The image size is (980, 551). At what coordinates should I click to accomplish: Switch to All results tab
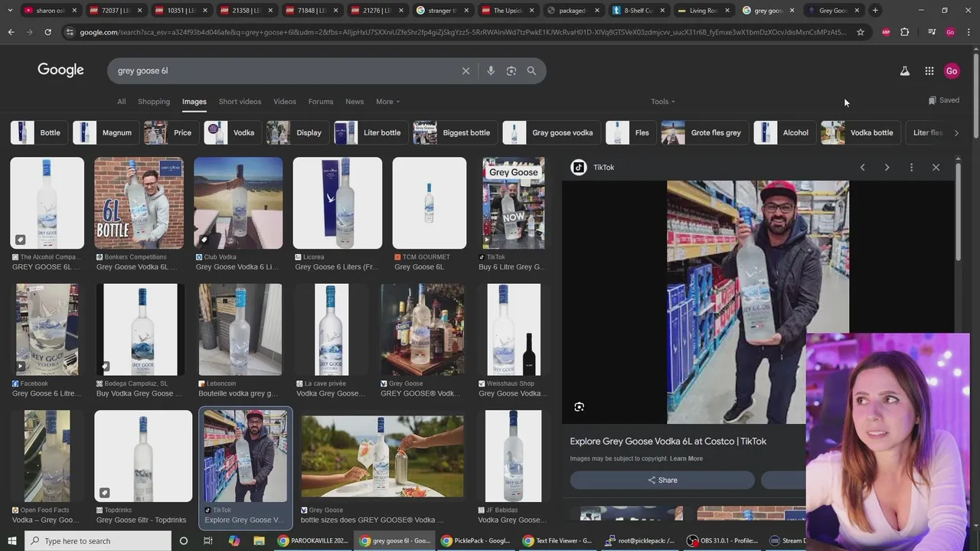pyautogui.click(x=121, y=101)
